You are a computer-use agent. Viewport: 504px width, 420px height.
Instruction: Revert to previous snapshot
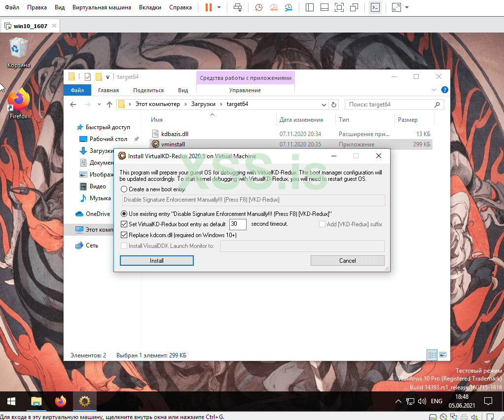pyautogui.click(x=274, y=7)
